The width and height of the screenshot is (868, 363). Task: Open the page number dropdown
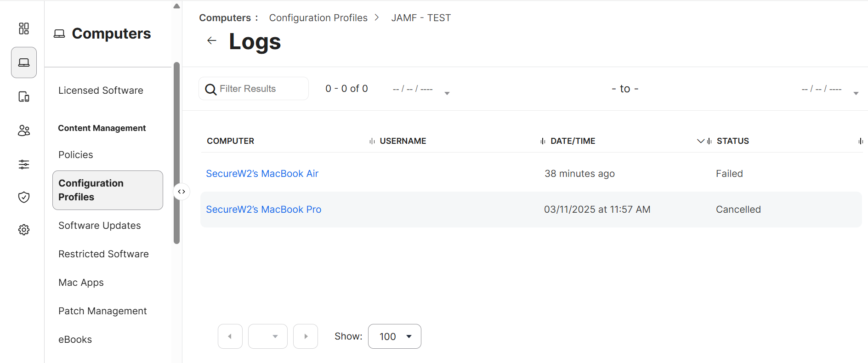coord(268,336)
